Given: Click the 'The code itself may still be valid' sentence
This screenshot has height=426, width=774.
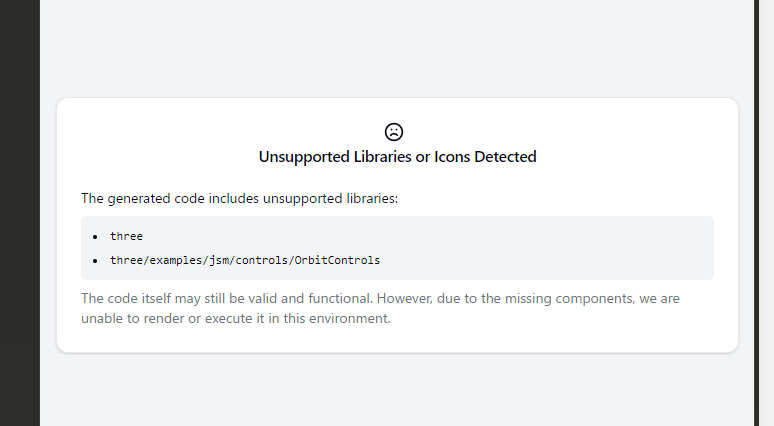Looking at the screenshot, I should click(230, 298).
